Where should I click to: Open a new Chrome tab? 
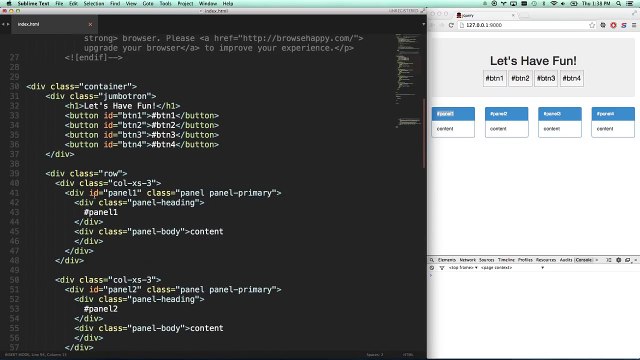[524, 16]
